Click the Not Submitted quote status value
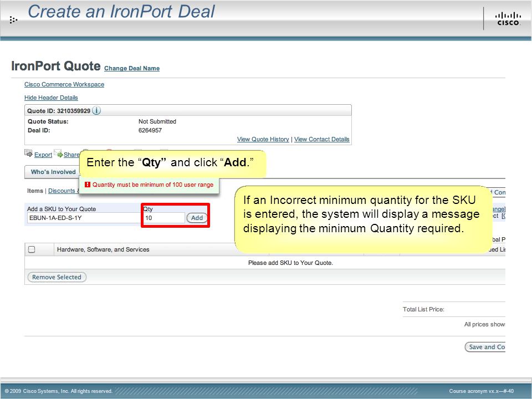The height and width of the screenshot is (399, 532). [x=157, y=121]
